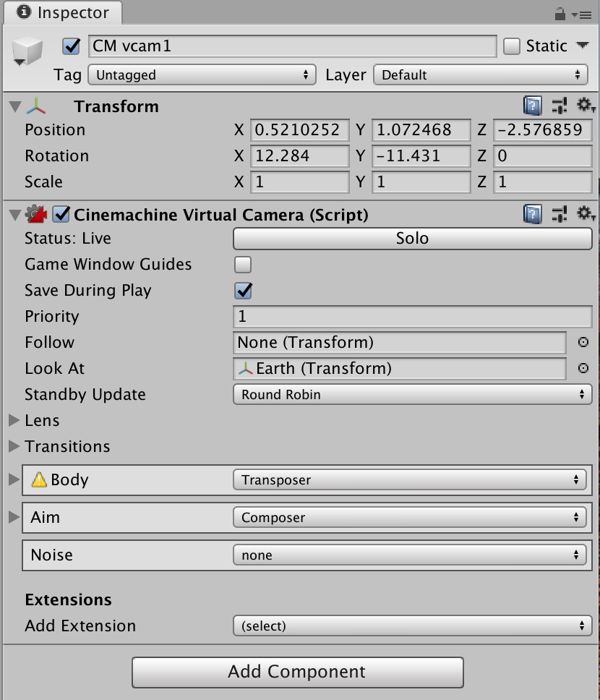Open Cinemachine Virtual Camera gear menu

coord(586,213)
